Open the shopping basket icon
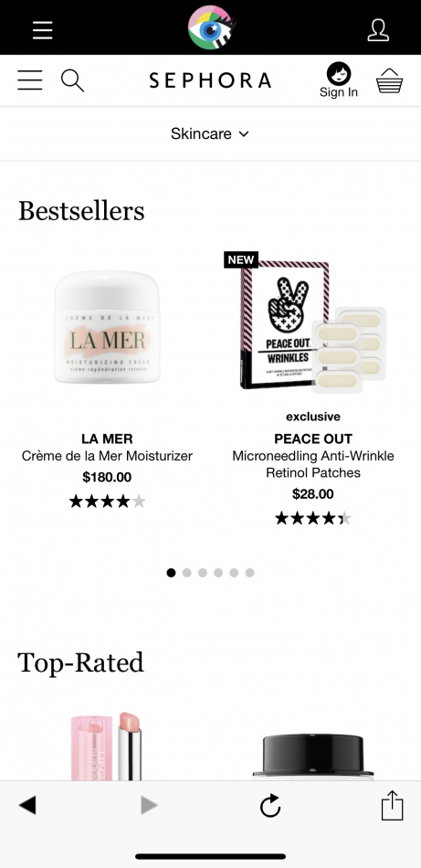The image size is (421, 868). click(389, 80)
